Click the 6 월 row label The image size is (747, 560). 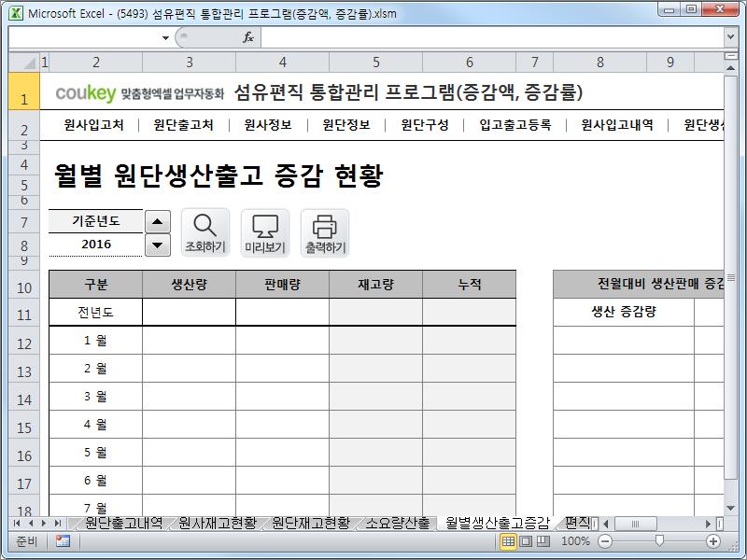point(96,480)
